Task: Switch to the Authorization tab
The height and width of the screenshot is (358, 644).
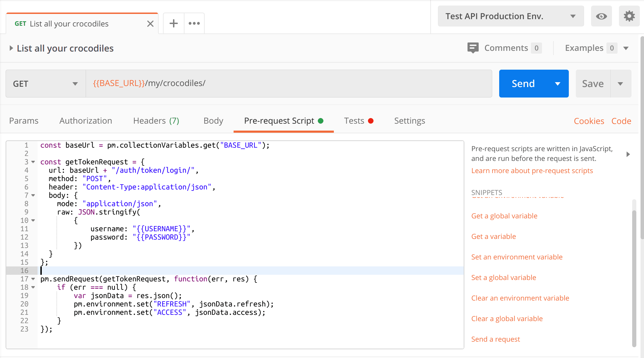Action: point(85,120)
